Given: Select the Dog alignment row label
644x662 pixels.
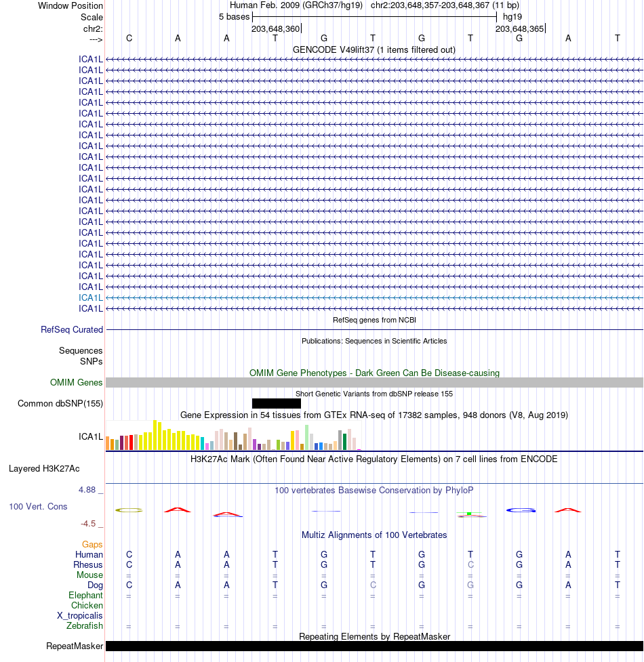Looking at the screenshot, I should [95, 585].
